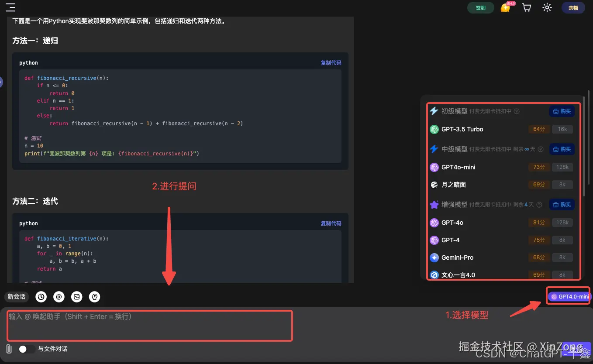Image resolution: width=593 pixels, height=364 pixels.
Task: Click the lightbulb prompt ideas icon
Action: 94,297
